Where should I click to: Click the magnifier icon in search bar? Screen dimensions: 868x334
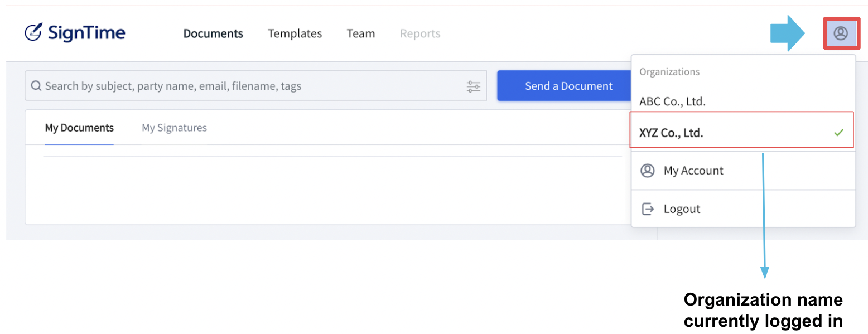pos(36,86)
